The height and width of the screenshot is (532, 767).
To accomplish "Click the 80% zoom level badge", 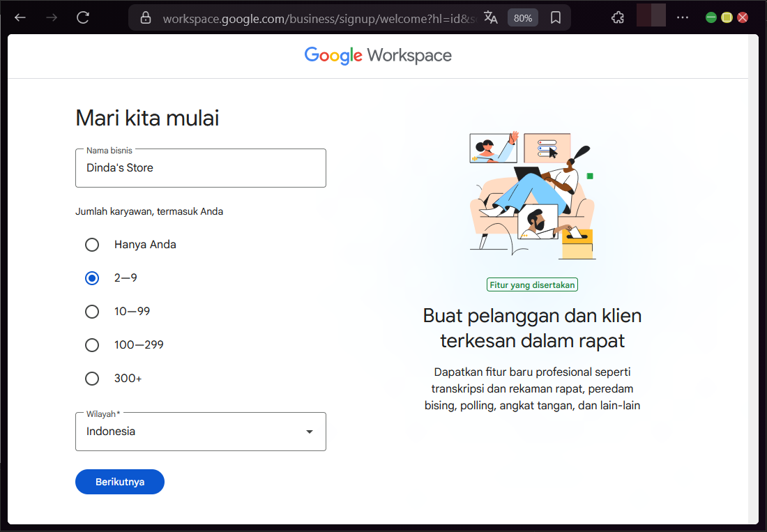I will [x=522, y=18].
